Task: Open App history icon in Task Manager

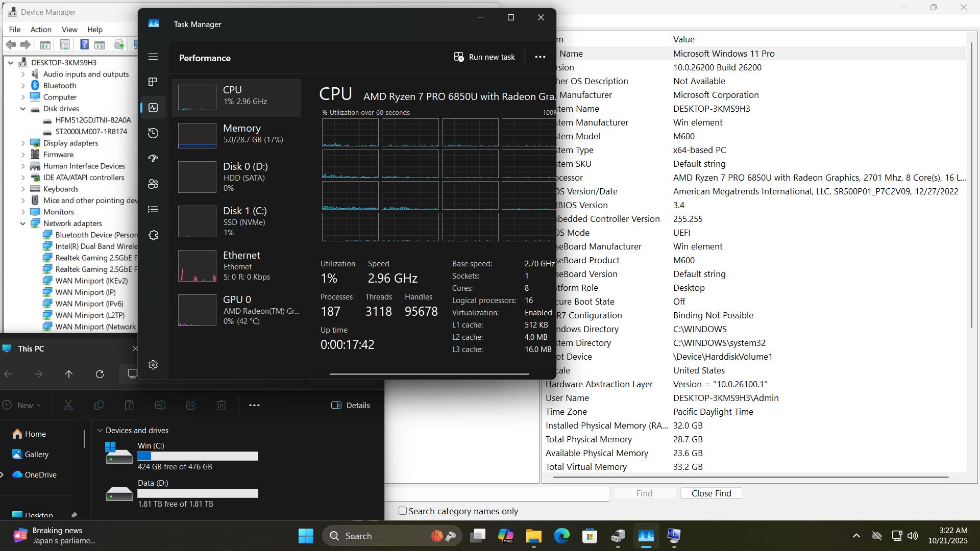Action: tap(153, 133)
